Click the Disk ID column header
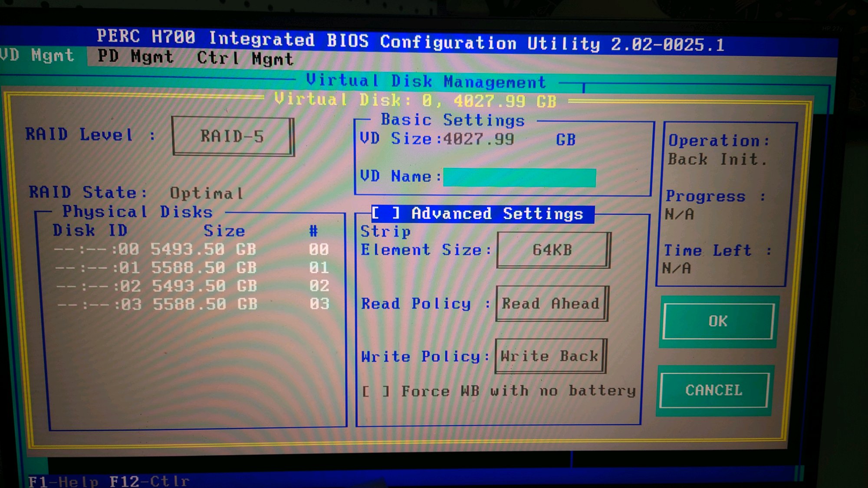This screenshot has height=488, width=868. pyautogui.click(x=90, y=230)
